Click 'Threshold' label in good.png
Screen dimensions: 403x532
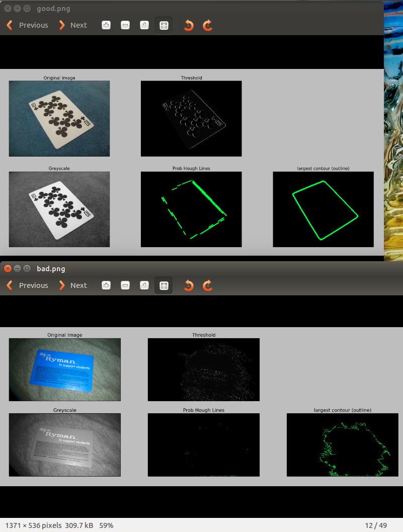click(x=191, y=78)
